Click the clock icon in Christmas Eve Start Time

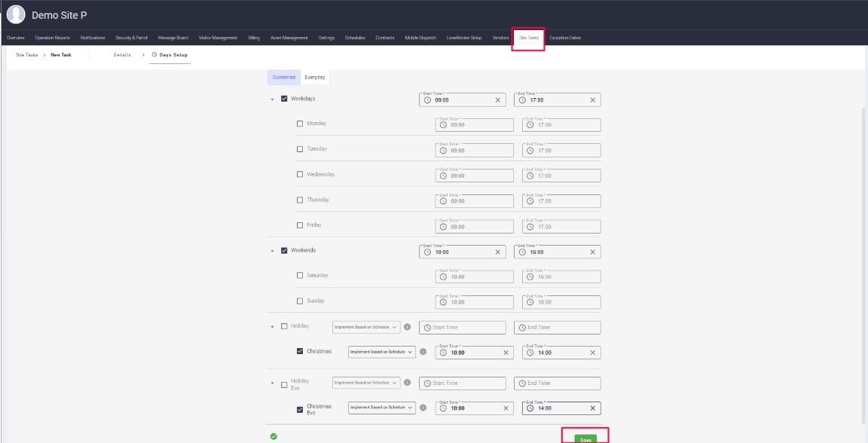pos(443,408)
